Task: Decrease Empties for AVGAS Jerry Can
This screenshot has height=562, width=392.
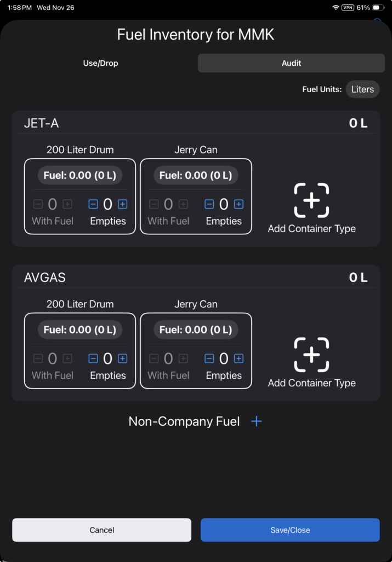Action: coord(209,358)
